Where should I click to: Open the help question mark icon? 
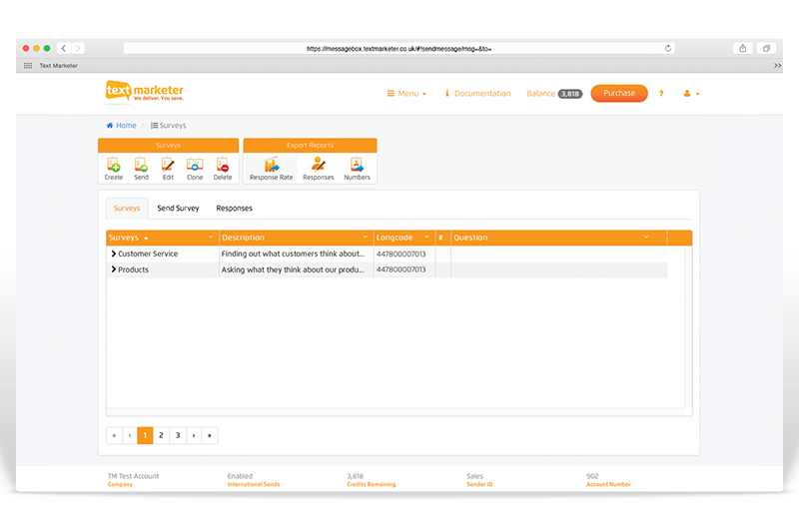[661, 94]
